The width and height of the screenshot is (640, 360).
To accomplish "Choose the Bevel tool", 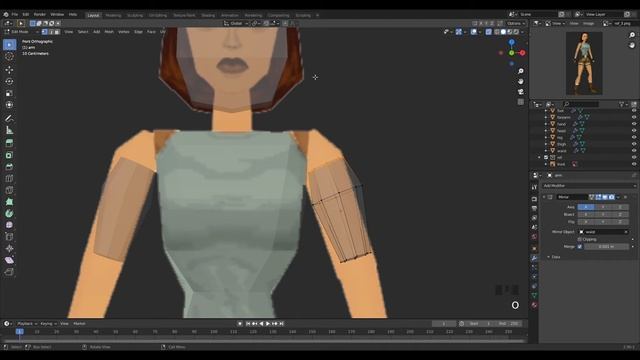I will 9,167.
